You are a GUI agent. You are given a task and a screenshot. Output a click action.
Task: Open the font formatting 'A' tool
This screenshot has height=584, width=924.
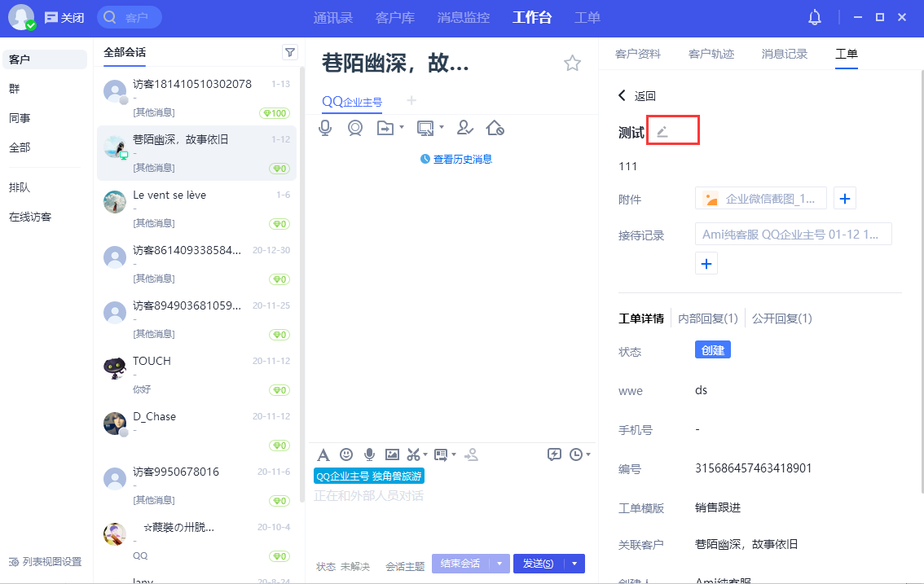(x=323, y=454)
